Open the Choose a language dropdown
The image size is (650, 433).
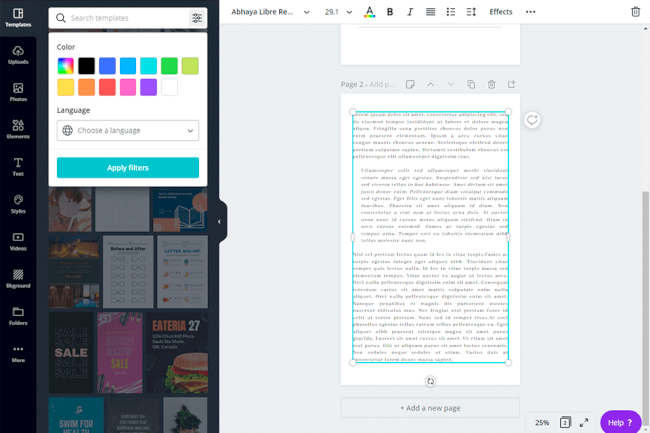pyautogui.click(x=128, y=131)
